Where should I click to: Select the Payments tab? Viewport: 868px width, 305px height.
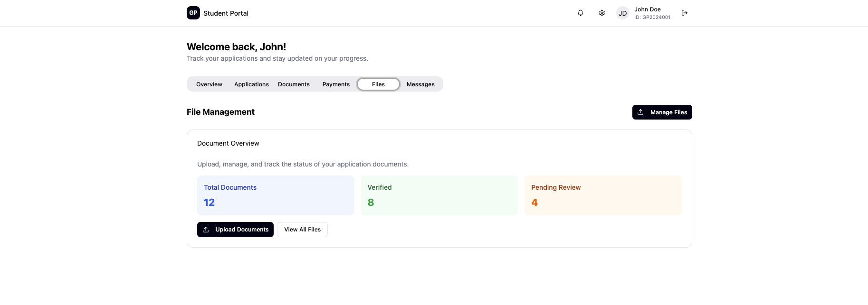(336, 84)
